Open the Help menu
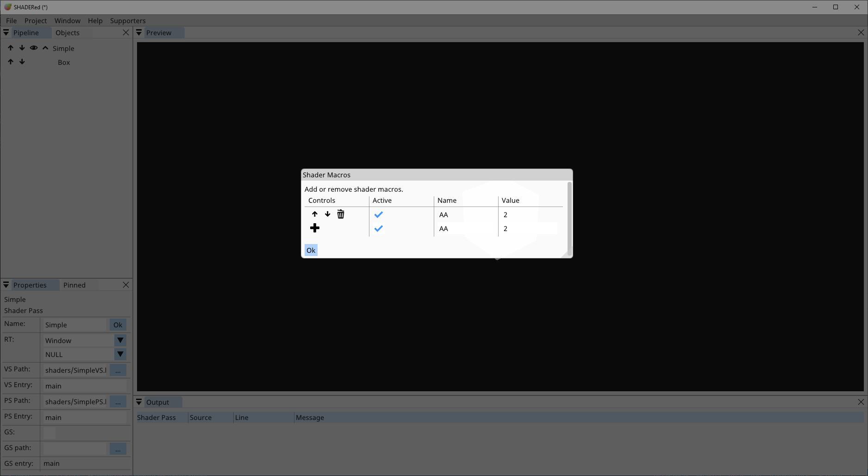The height and width of the screenshot is (476, 868). click(x=95, y=20)
